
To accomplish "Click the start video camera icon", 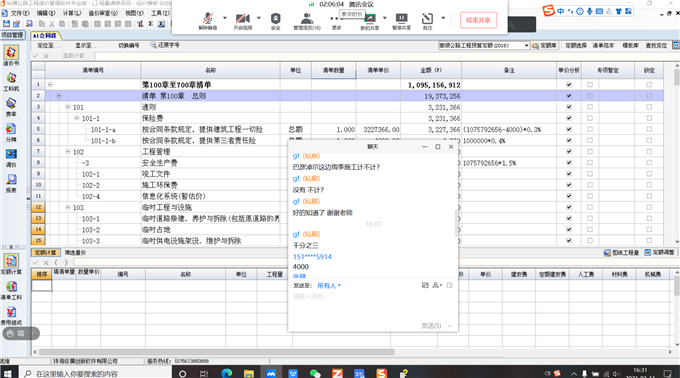I will pyautogui.click(x=242, y=19).
